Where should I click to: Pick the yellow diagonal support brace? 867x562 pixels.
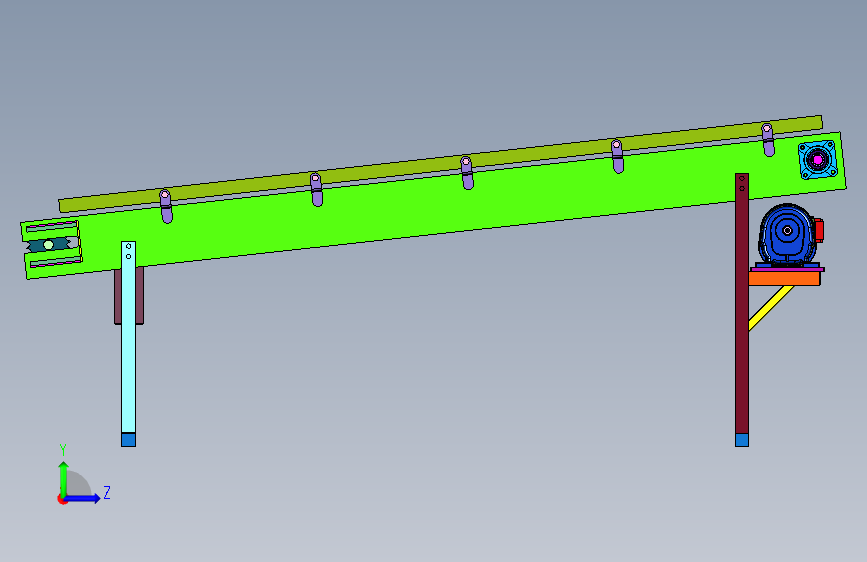click(x=770, y=308)
